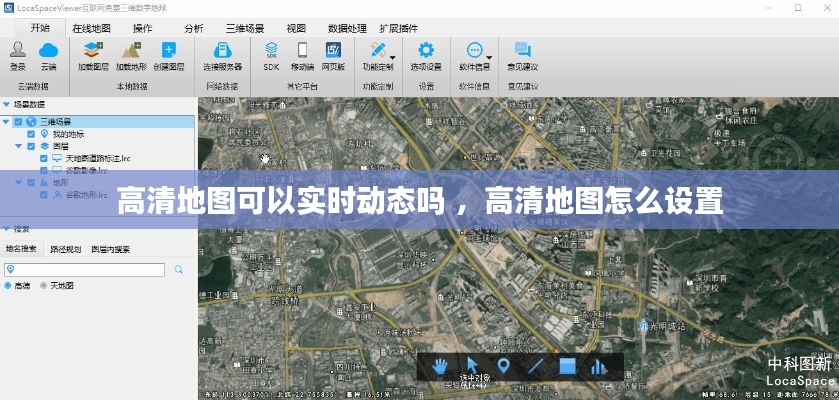Select the pan hand tool on map toolbar
Screen dimensions: 839x400
(x=440, y=366)
